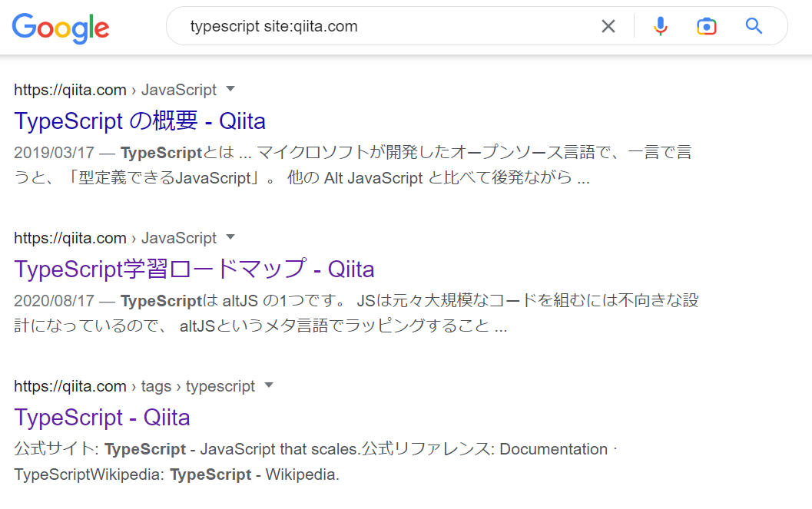The width and height of the screenshot is (812, 509).
Task: Expand options for the first qiita.com result
Action: click(230, 90)
